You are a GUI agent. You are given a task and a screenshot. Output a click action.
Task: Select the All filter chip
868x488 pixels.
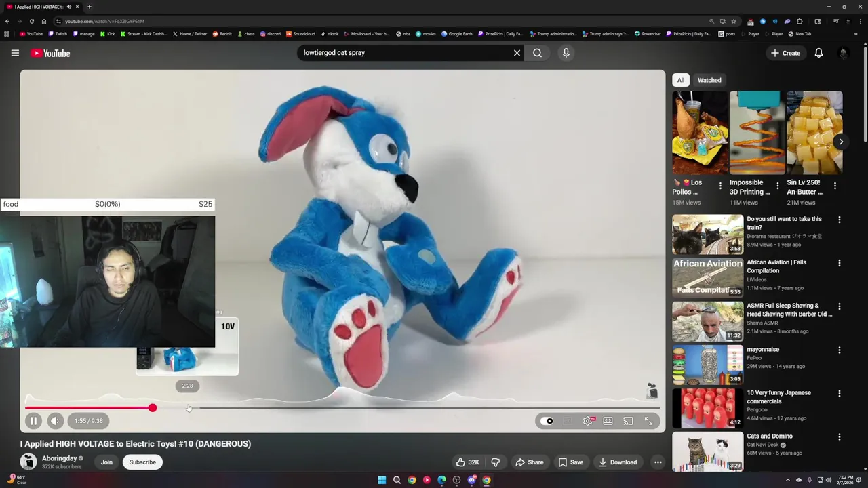click(x=680, y=80)
